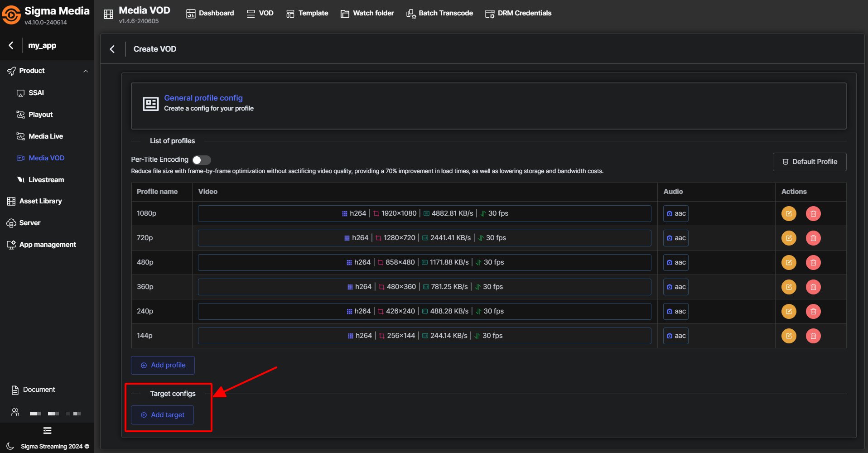Switch to Batch Transcode tab
The image size is (868, 453).
pyautogui.click(x=439, y=13)
